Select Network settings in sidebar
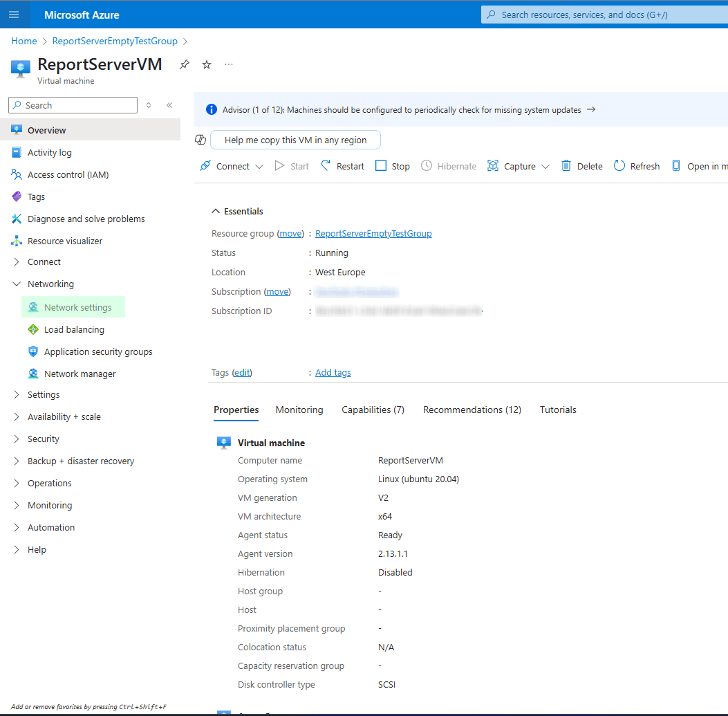The height and width of the screenshot is (716, 728). 77,308
